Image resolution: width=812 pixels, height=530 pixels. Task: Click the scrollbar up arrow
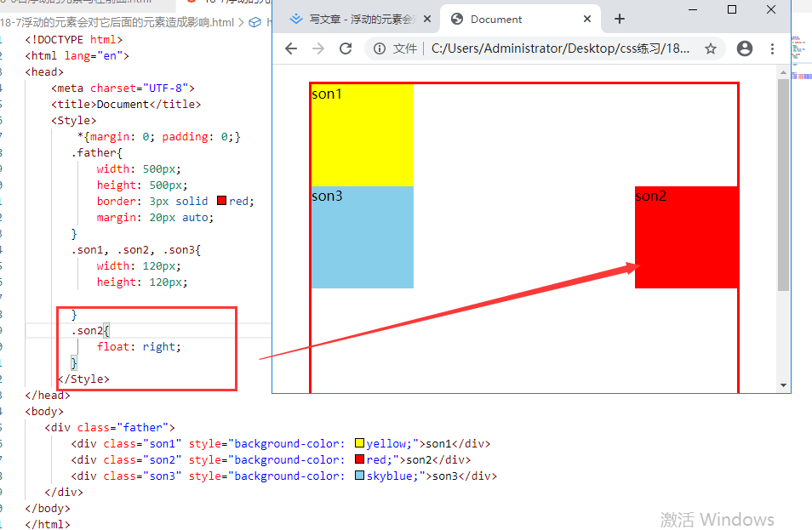click(783, 72)
